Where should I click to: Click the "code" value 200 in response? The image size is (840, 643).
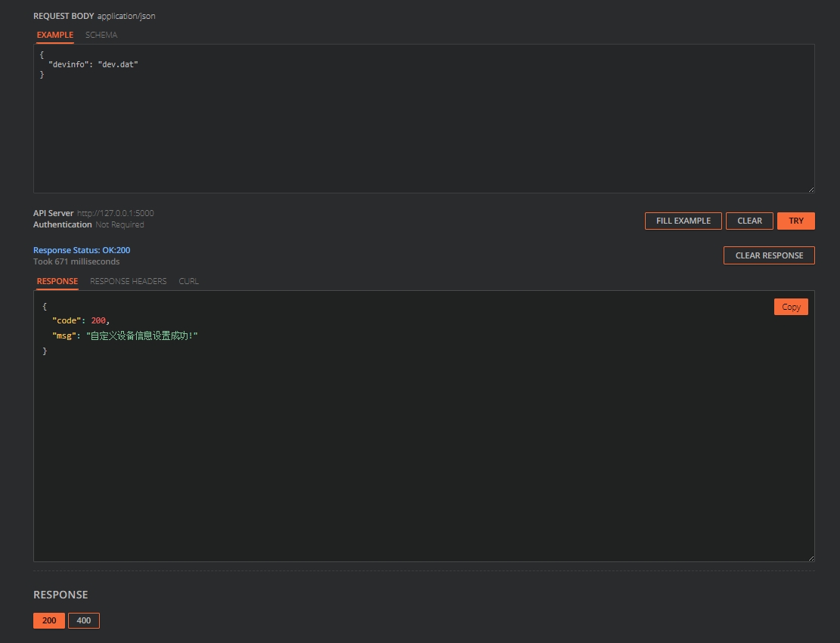[98, 321]
